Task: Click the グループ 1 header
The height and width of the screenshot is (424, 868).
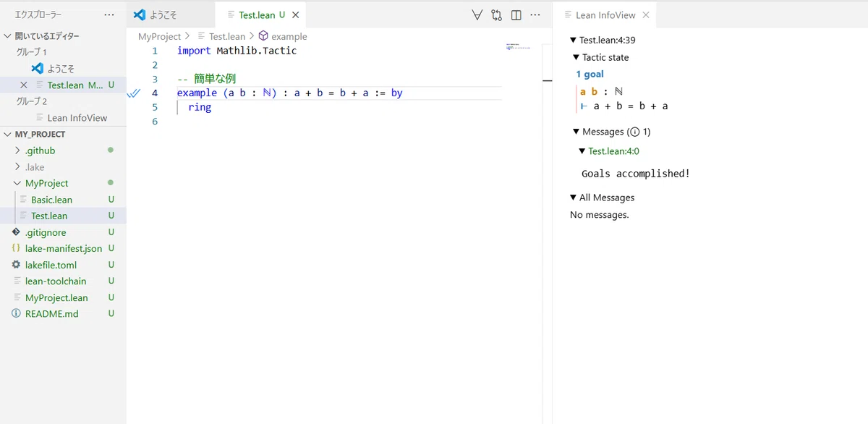Action: (31, 52)
